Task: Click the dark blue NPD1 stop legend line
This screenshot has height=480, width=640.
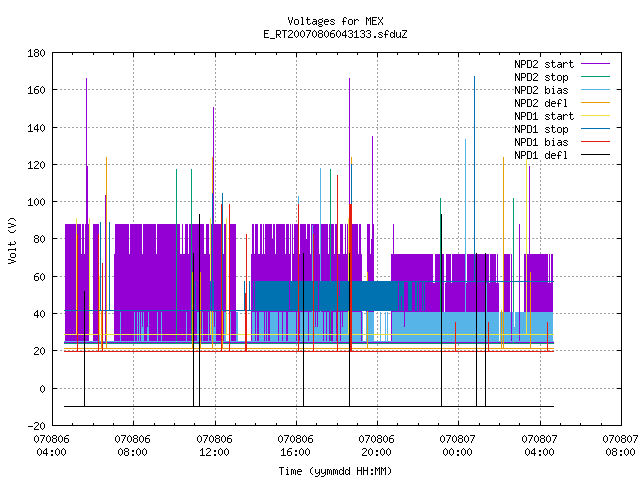Action: point(595,129)
